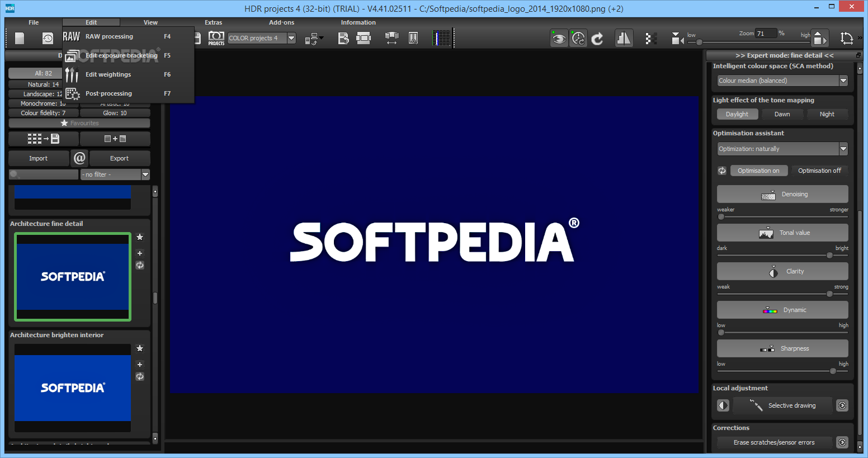Open the history clock icon in toolbar
Image resolution: width=868 pixels, height=458 pixels.
48,38
